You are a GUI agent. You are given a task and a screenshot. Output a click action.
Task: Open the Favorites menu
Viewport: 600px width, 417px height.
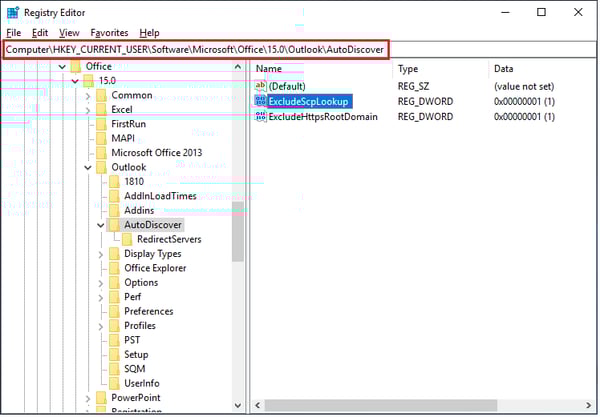click(109, 33)
